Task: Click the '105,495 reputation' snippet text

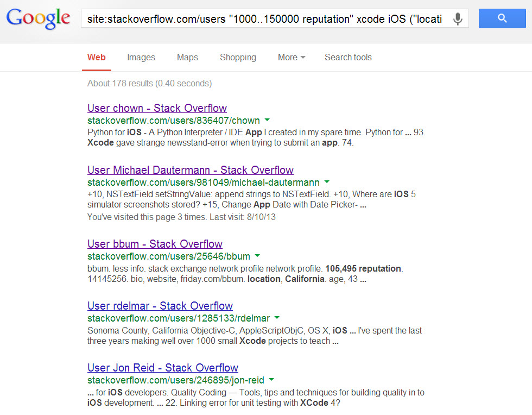Action: pos(363,269)
